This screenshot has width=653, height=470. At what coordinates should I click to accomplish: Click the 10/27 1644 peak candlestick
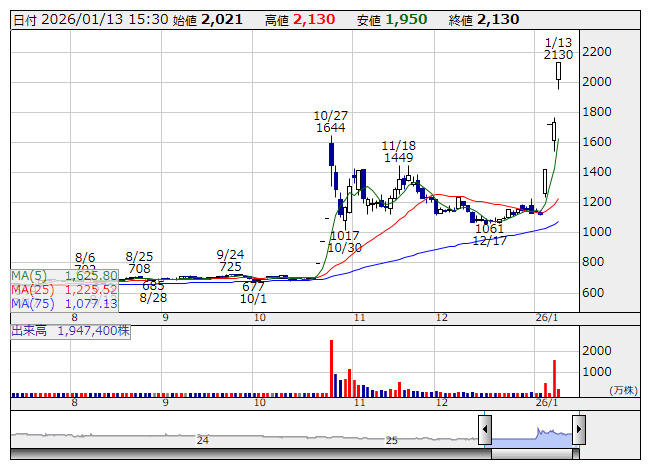[x=331, y=155]
